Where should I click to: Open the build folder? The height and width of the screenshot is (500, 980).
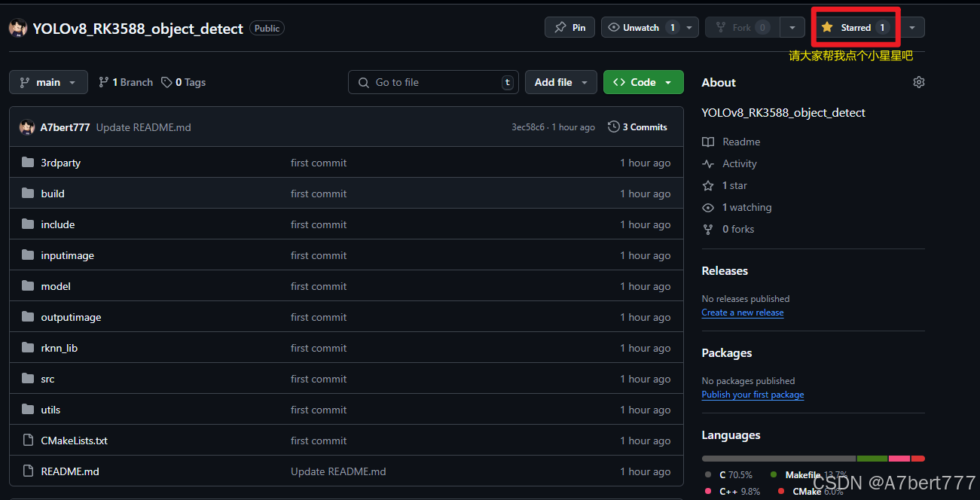click(53, 194)
